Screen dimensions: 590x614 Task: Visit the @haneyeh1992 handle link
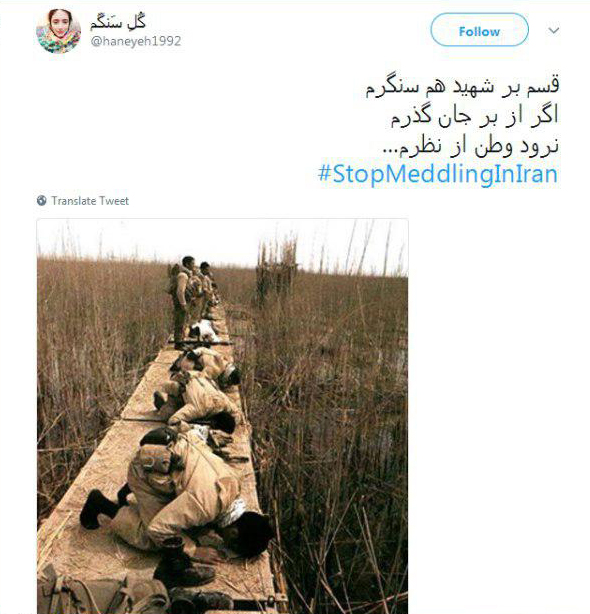[x=136, y=41]
